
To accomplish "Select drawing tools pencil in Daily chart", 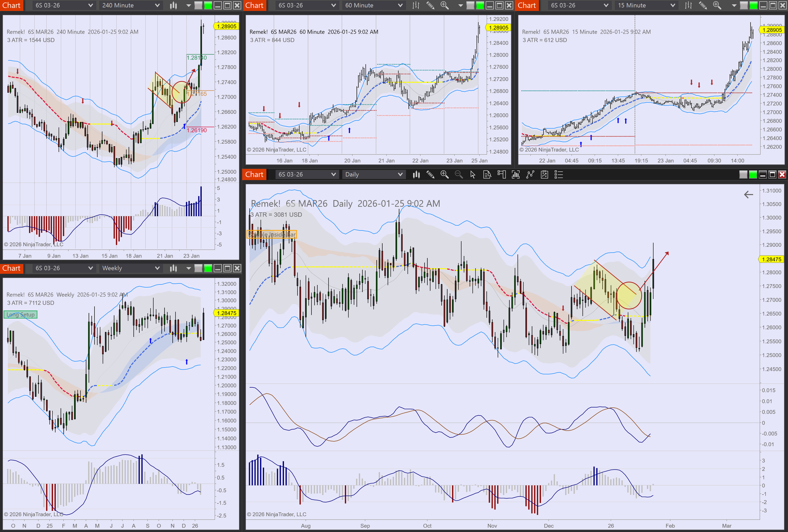I will tap(430, 175).
